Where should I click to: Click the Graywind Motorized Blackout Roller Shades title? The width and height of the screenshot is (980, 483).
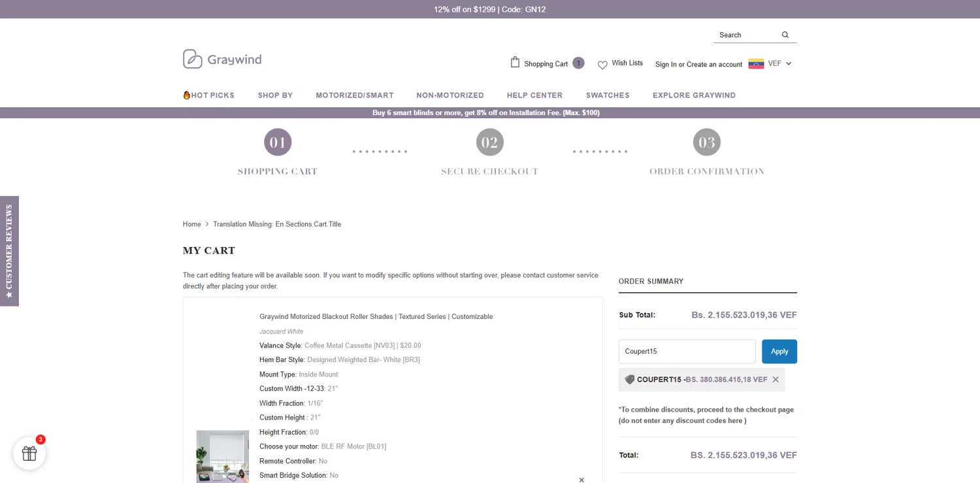(376, 317)
